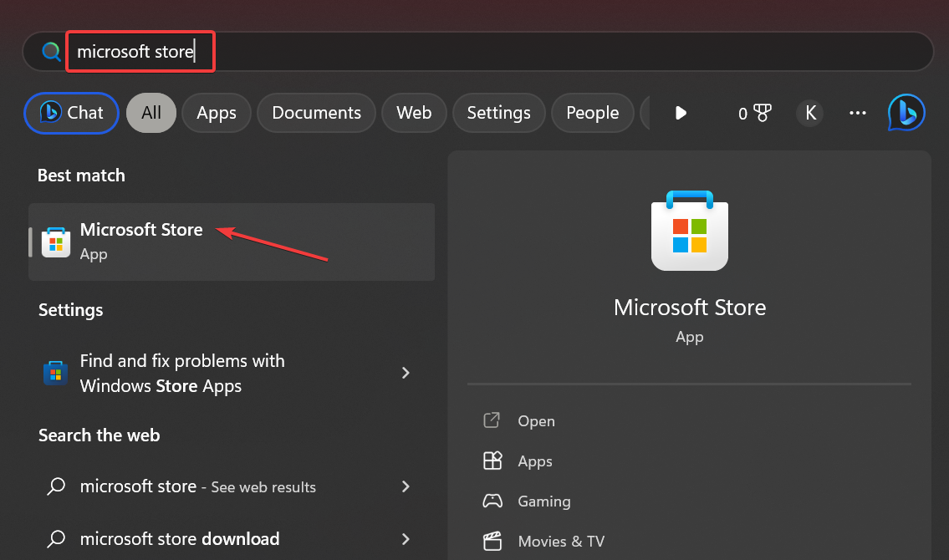
Task: Open microsoft store See web results suggestion
Action: point(232,486)
